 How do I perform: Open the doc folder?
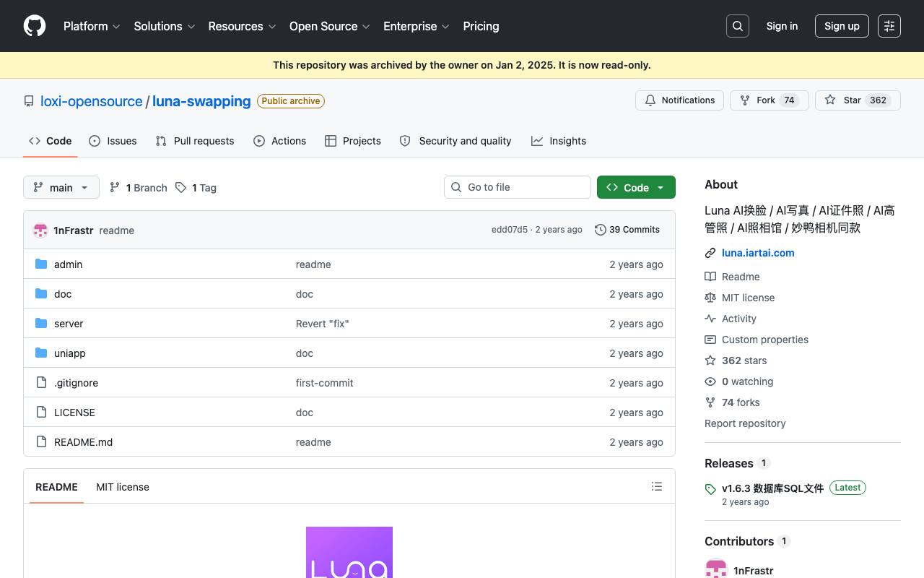(x=63, y=294)
